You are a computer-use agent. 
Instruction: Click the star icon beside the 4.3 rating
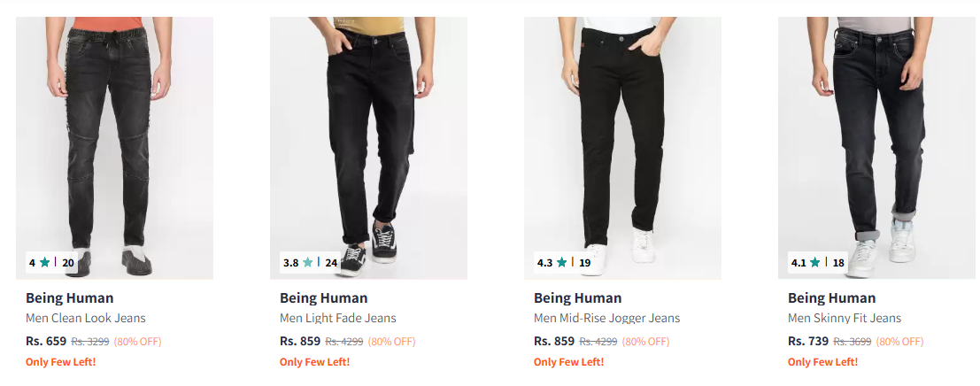click(x=561, y=263)
